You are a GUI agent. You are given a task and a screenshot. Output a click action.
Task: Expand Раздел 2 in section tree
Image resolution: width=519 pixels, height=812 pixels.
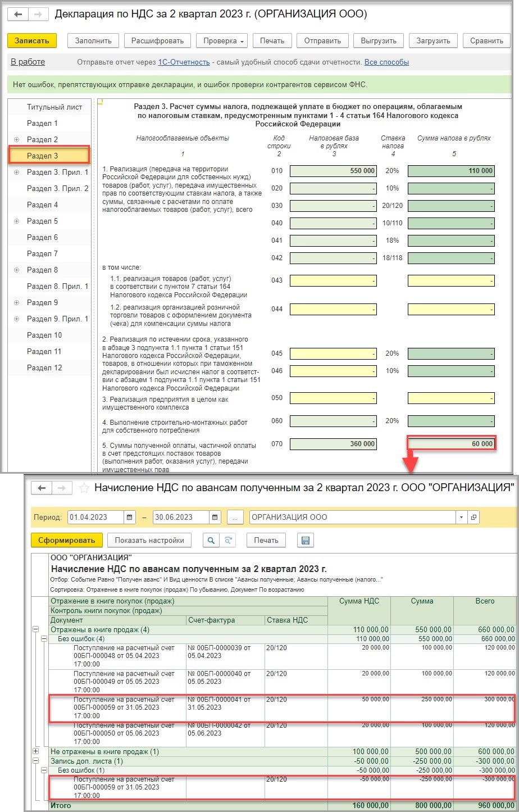coord(16,139)
